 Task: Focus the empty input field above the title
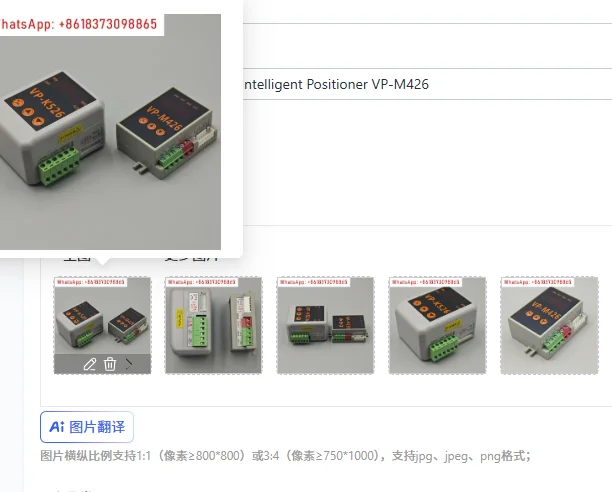coord(427,46)
